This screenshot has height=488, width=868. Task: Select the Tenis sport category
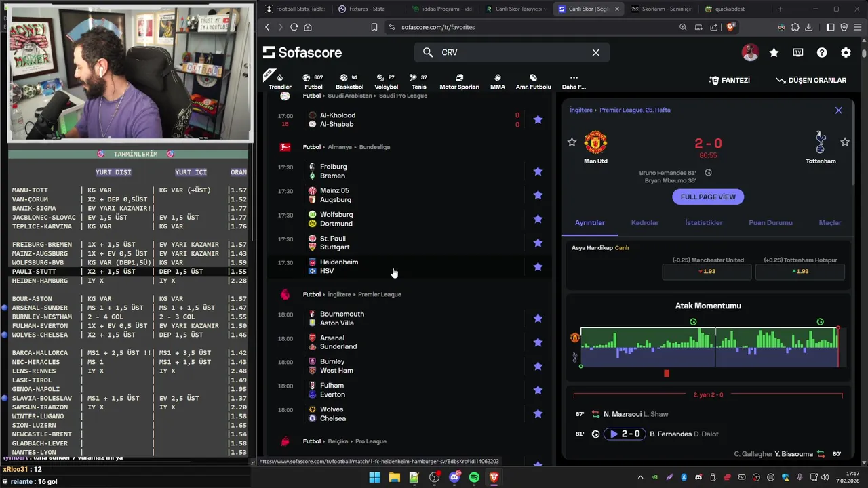click(418, 81)
